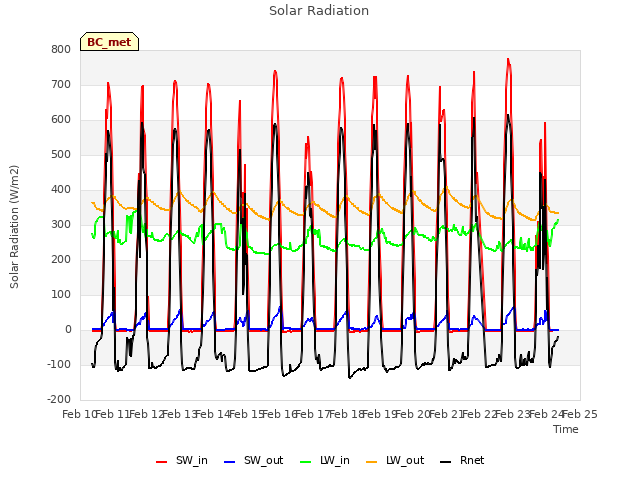Click the BC_met annotation label
The height and width of the screenshot is (480, 640).
109,42
